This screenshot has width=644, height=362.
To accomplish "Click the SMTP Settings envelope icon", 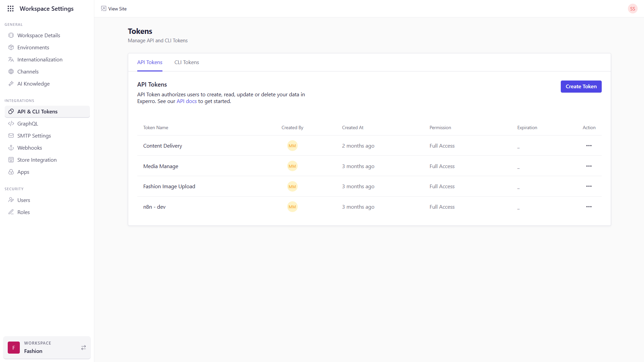I will pyautogui.click(x=11, y=136).
